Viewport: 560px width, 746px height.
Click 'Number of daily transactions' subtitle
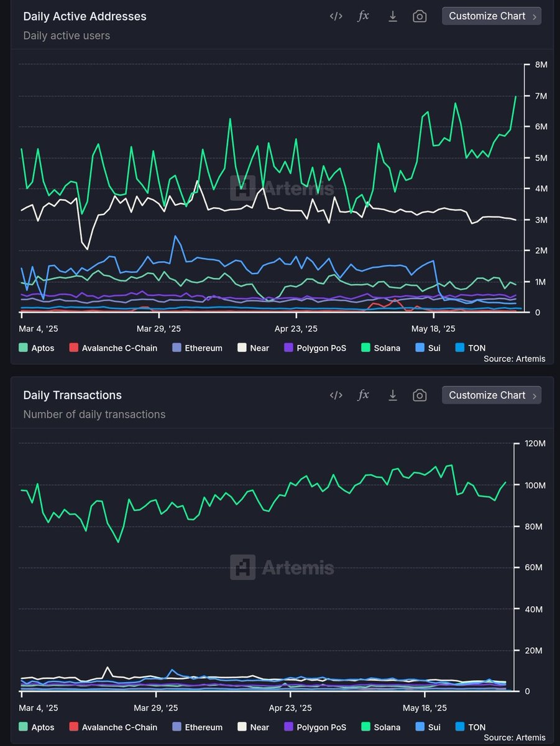click(94, 414)
